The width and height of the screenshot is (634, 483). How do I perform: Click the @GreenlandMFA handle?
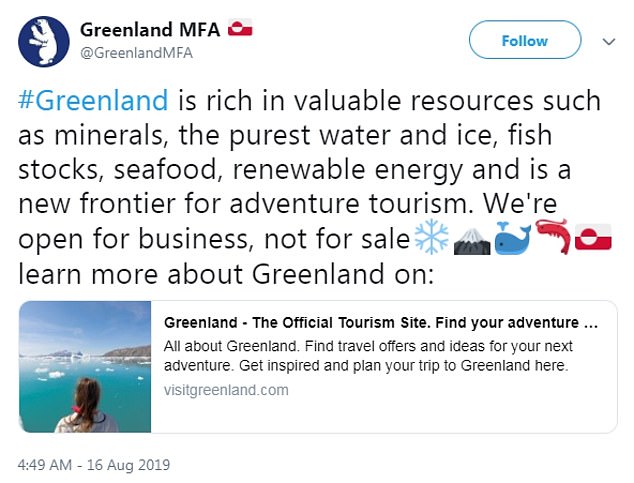click(x=136, y=53)
